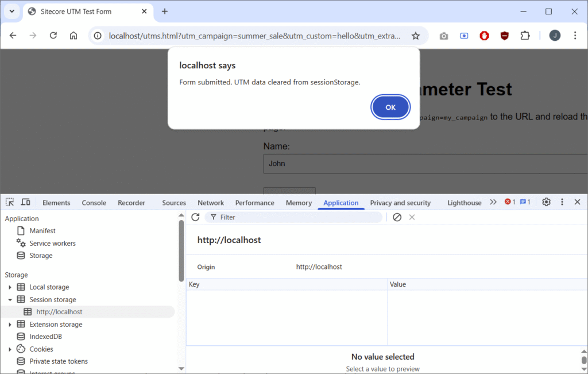Open DevTools customize three-dot menu
Screen dimensions: 588x374
tap(562, 202)
